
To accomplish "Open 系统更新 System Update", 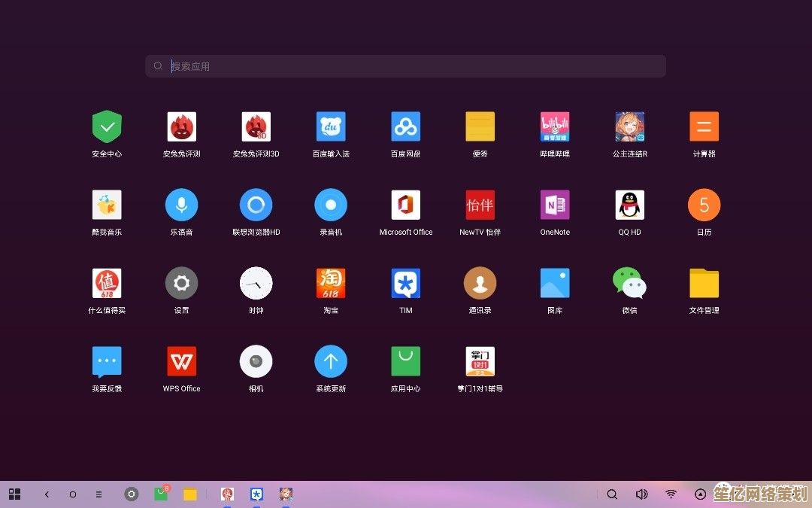I will [331, 361].
